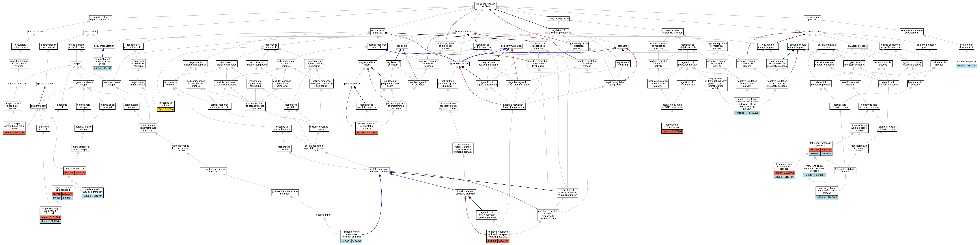Click 'regulation of GTPase activity' node
Image resolution: width=980 pixels, height=245 pixels.
coord(686,84)
